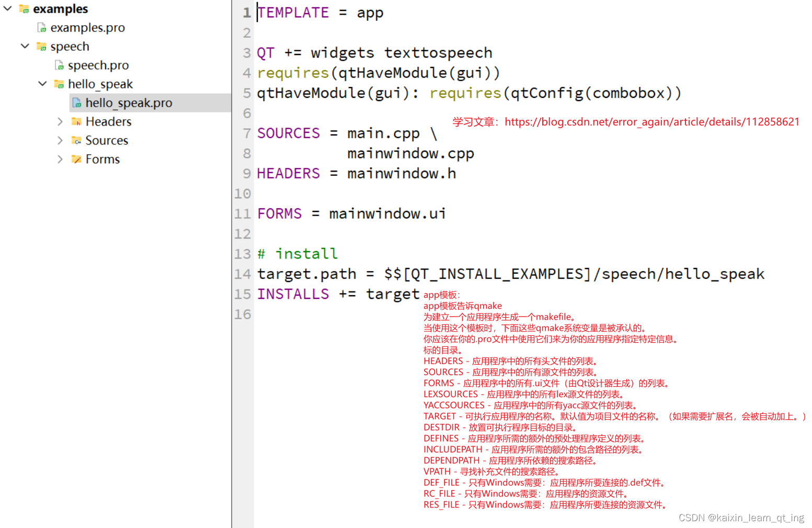Click the Sources folder icon
Image resolution: width=812 pixels, height=528 pixels.
point(76,140)
